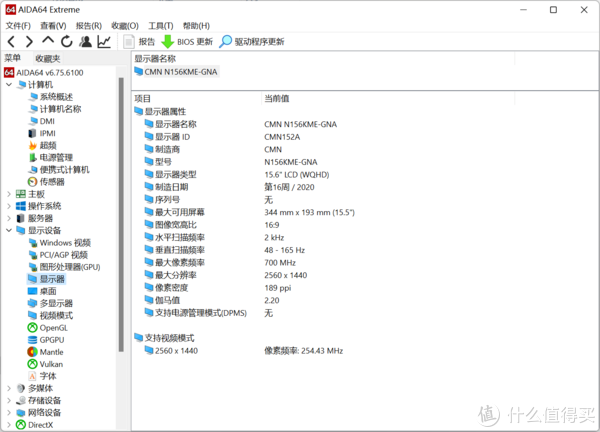Viewport: 600px width, 432px height.
Task: Expand the 存储设备 tree node
Action: coord(9,401)
